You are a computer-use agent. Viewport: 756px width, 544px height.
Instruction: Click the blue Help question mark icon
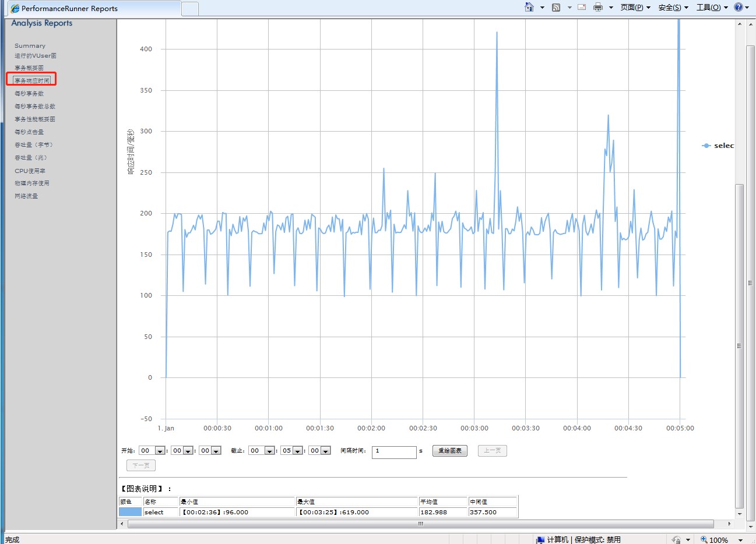(739, 8)
